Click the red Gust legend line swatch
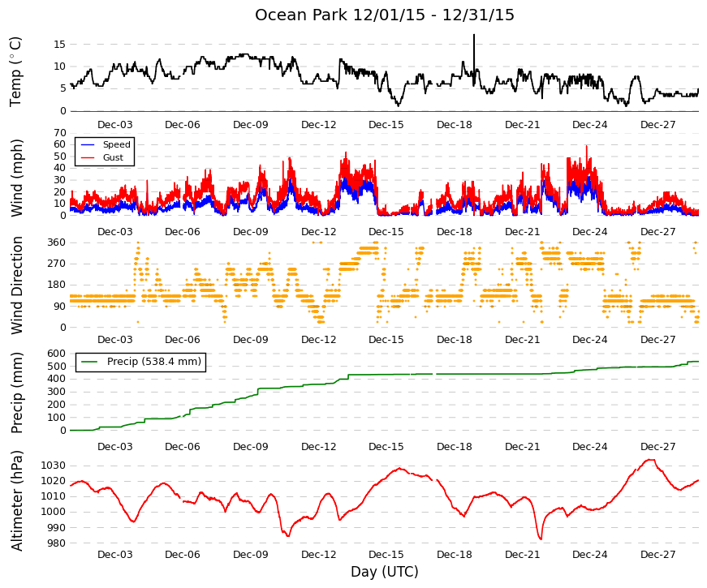This screenshot has width=707, height=588. 88,157
